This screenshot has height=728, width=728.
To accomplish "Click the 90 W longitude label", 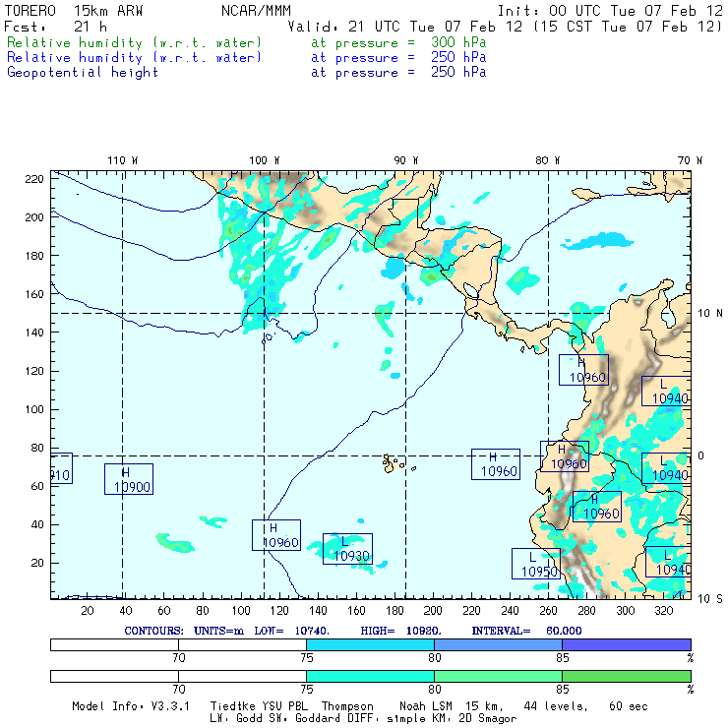I will point(406,160).
